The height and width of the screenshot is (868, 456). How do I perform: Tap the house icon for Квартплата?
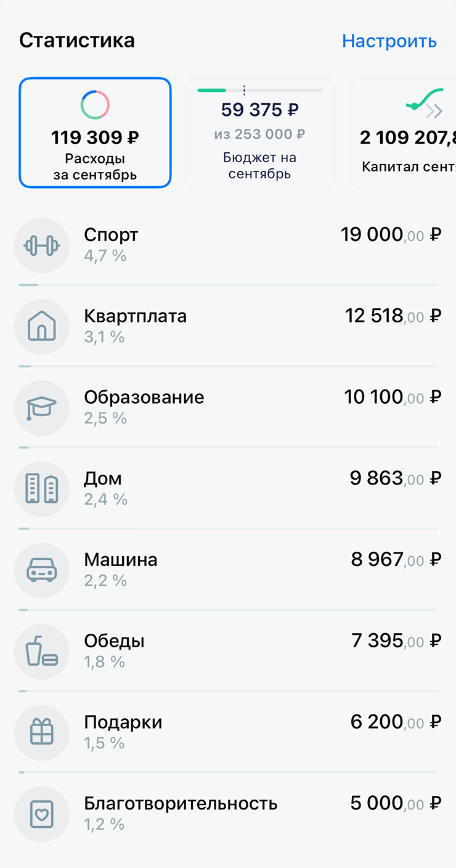click(42, 327)
